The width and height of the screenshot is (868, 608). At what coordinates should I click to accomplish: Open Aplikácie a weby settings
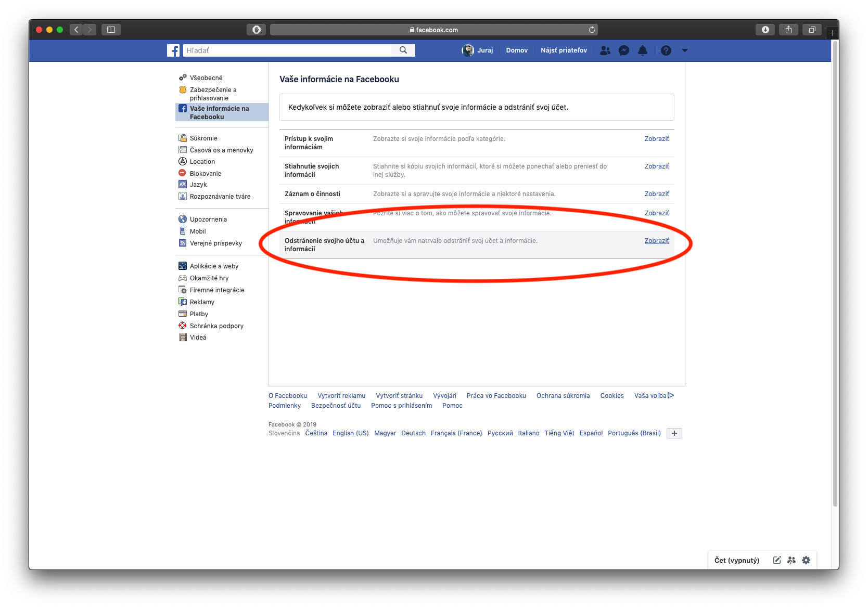pos(214,266)
